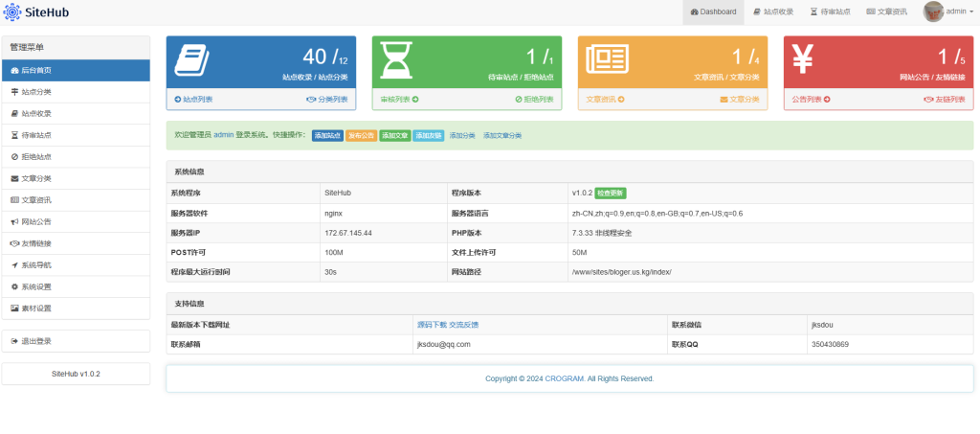Open 文章资讯 in the sidebar menu

point(76,200)
